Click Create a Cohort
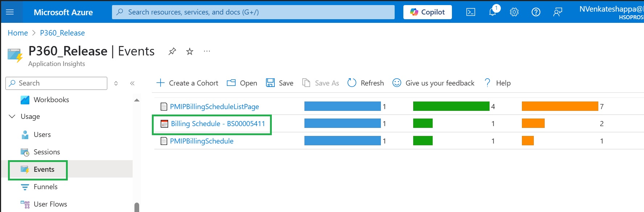Image resolution: width=644 pixels, height=212 pixels. [x=187, y=83]
